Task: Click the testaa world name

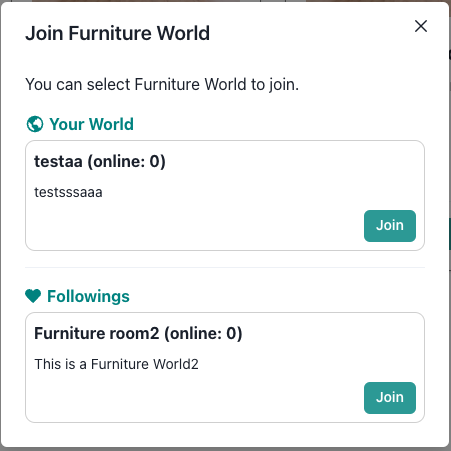Action: 58,162
